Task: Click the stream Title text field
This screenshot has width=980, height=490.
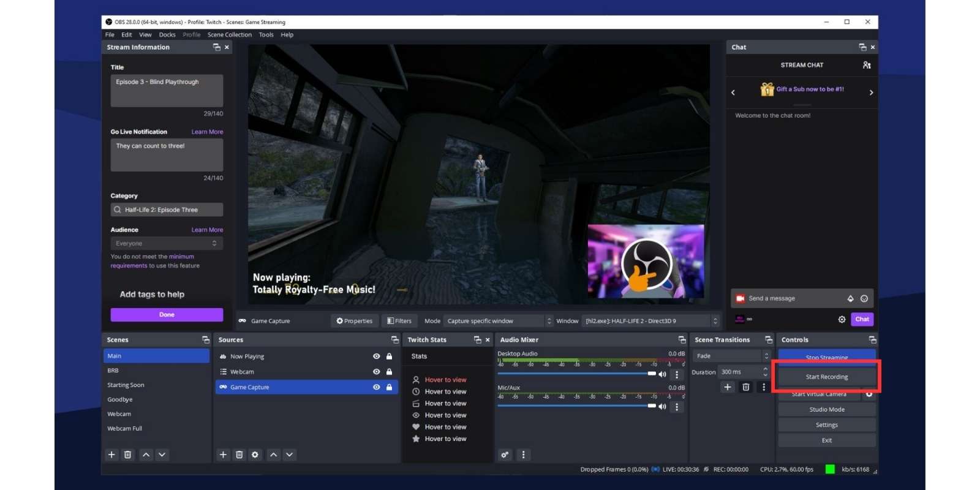Action: coord(167,90)
